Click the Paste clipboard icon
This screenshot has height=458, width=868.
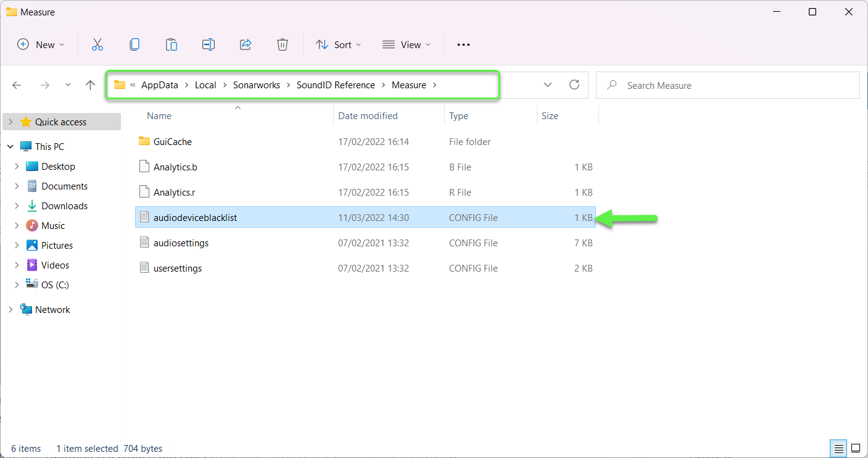(x=172, y=44)
